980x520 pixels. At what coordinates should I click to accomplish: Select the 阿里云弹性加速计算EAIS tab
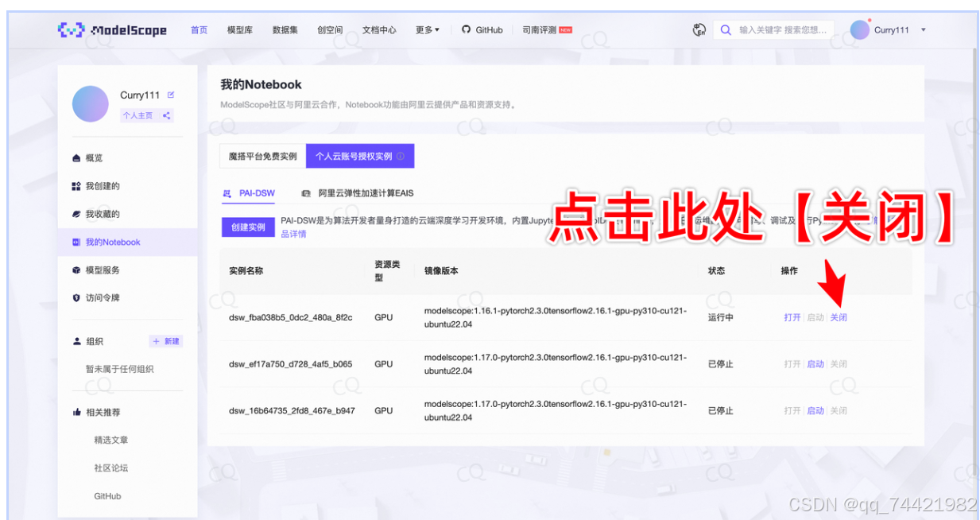pos(365,193)
